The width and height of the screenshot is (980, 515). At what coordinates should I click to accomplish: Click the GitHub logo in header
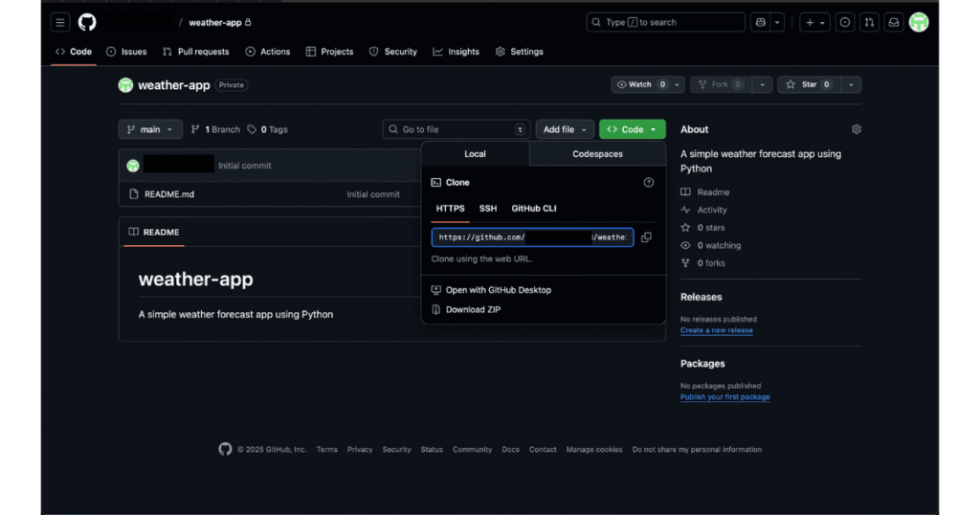(x=87, y=22)
